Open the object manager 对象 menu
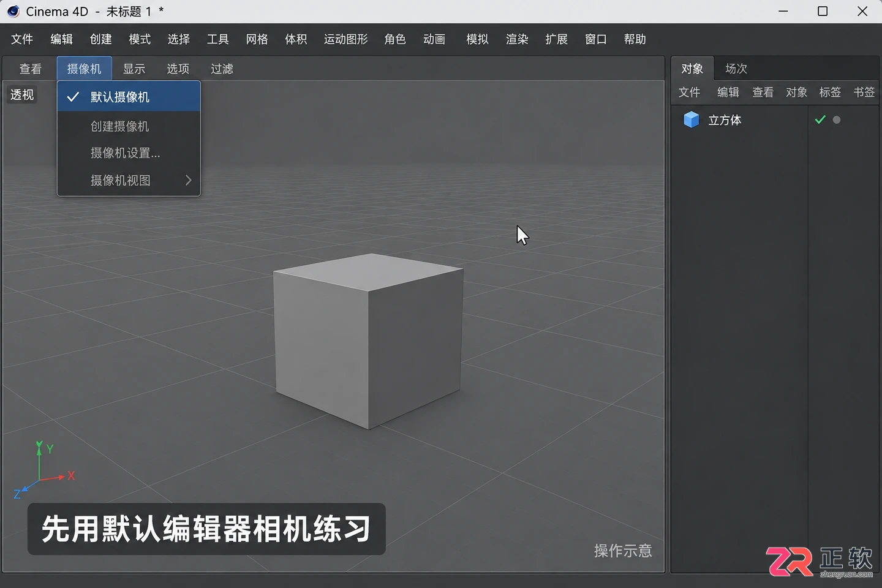The width and height of the screenshot is (882, 588). (797, 92)
